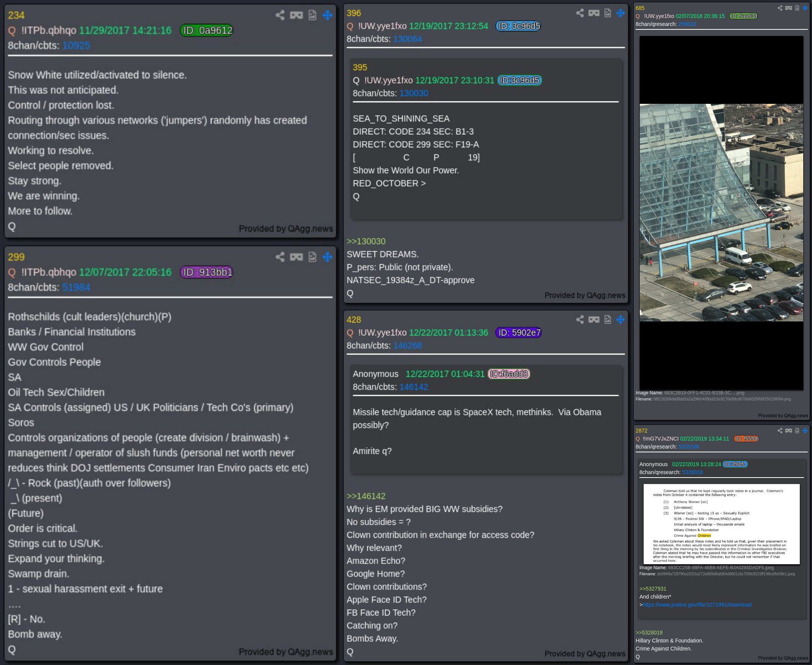This screenshot has height=665, width=812.
Task: Click the timestamp 11/29/2017 14:21:16
Action: pos(125,30)
